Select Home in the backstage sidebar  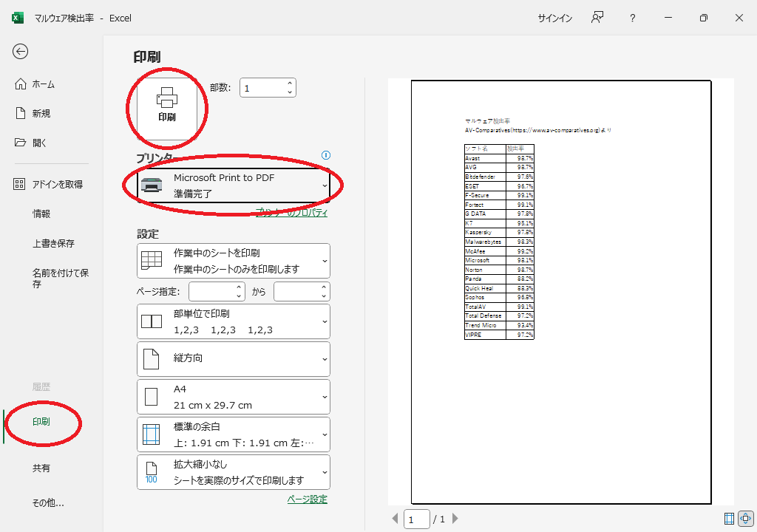51,84
